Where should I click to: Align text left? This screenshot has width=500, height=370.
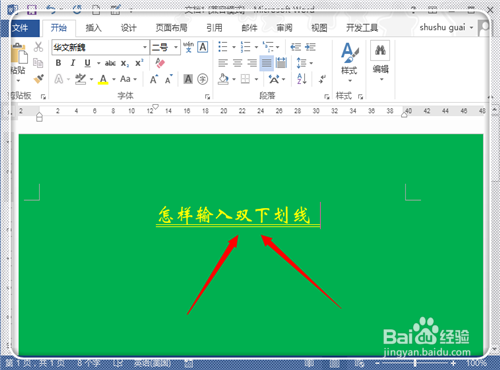click(223, 63)
